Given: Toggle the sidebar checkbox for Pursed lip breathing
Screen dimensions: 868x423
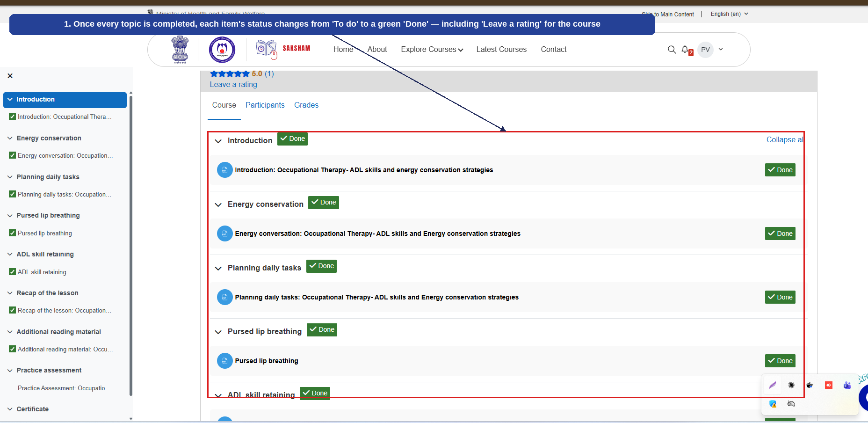Looking at the screenshot, I should pos(13,233).
